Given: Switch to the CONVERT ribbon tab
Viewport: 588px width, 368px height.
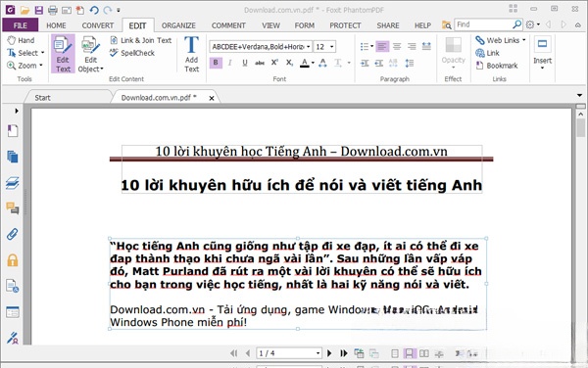Looking at the screenshot, I should (x=97, y=25).
